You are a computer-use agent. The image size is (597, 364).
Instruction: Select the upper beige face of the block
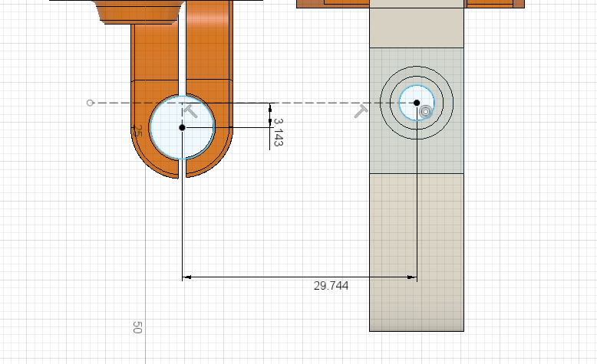(x=417, y=28)
